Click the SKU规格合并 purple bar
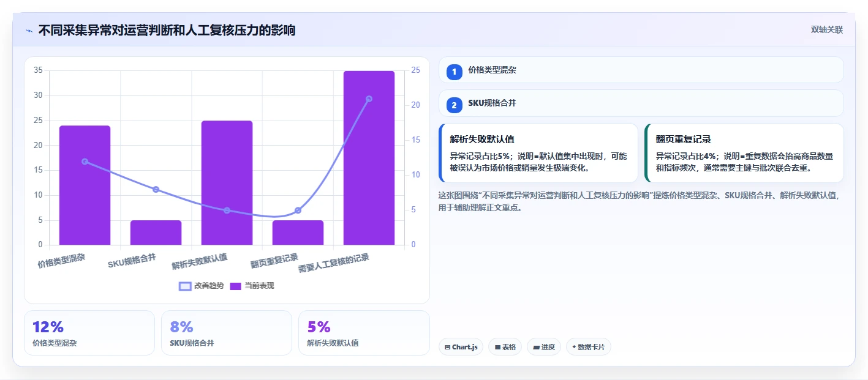The width and height of the screenshot is (868, 380). [x=156, y=233]
